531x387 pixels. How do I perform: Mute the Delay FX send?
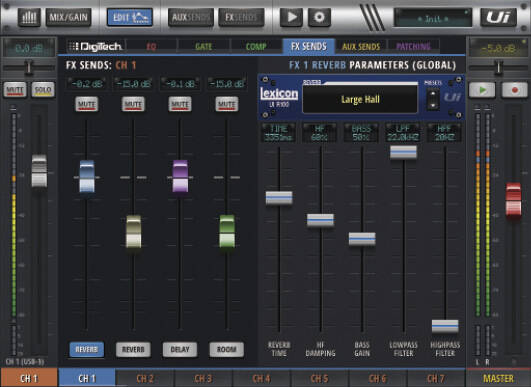(x=180, y=104)
